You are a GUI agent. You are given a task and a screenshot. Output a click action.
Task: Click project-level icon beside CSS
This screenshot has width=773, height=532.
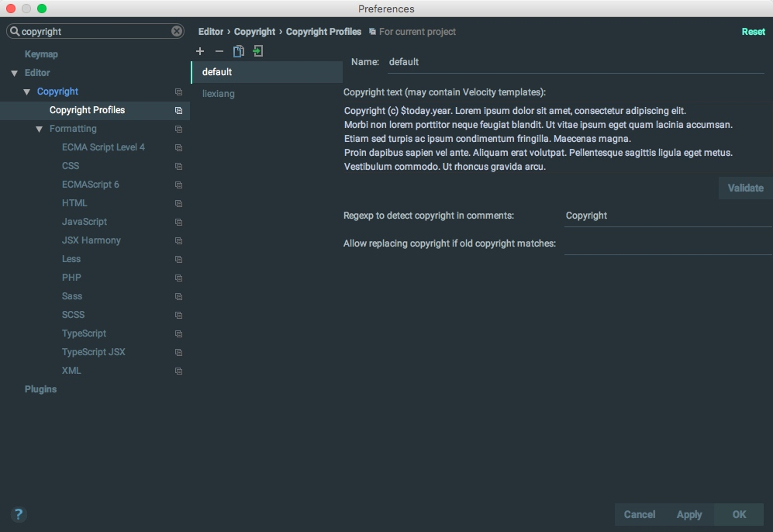coord(178,166)
